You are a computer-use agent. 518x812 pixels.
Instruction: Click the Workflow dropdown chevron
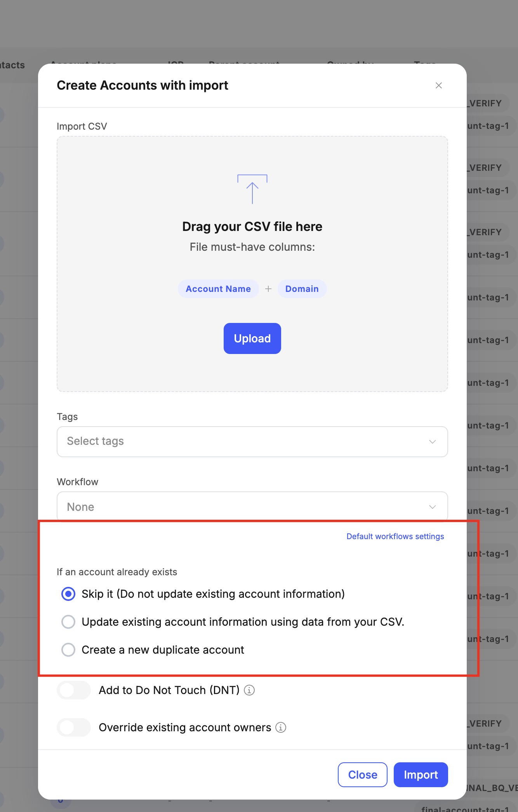point(432,507)
